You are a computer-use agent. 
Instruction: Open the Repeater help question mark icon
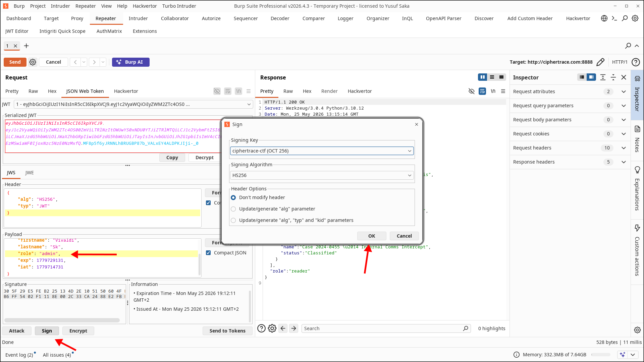pos(636,62)
